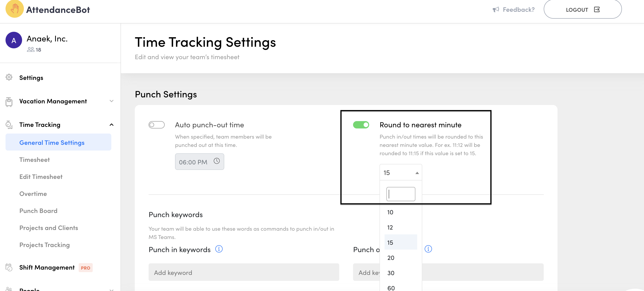Image resolution: width=644 pixels, height=291 pixels.
Task: Click the Add keyword field under Punch in
Action: coord(244,272)
